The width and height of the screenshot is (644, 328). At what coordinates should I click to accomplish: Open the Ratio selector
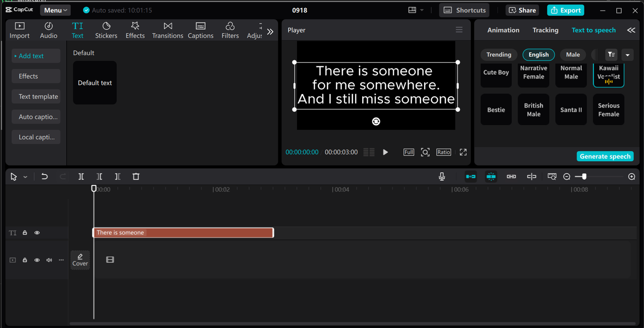coord(443,152)
